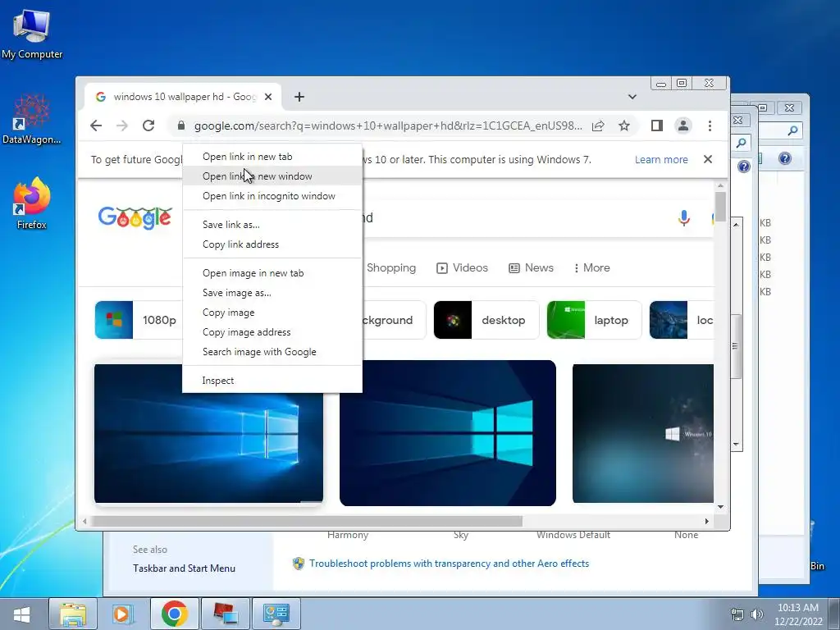
Task: Bookmark this tab with the star icon
Action: tap(624, 126)
